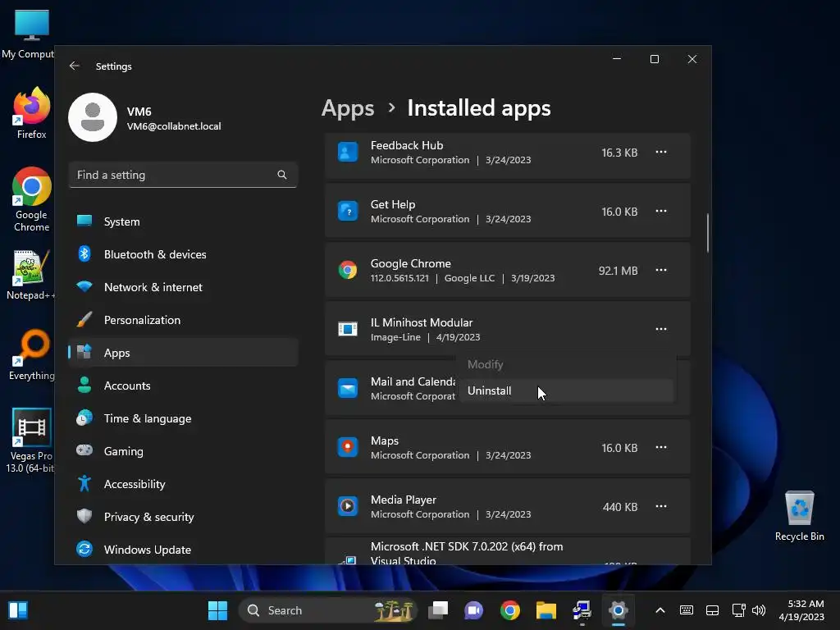Click the taskbar Search box
This screenshot has height=630, width=840.
[x=327, y=610]
